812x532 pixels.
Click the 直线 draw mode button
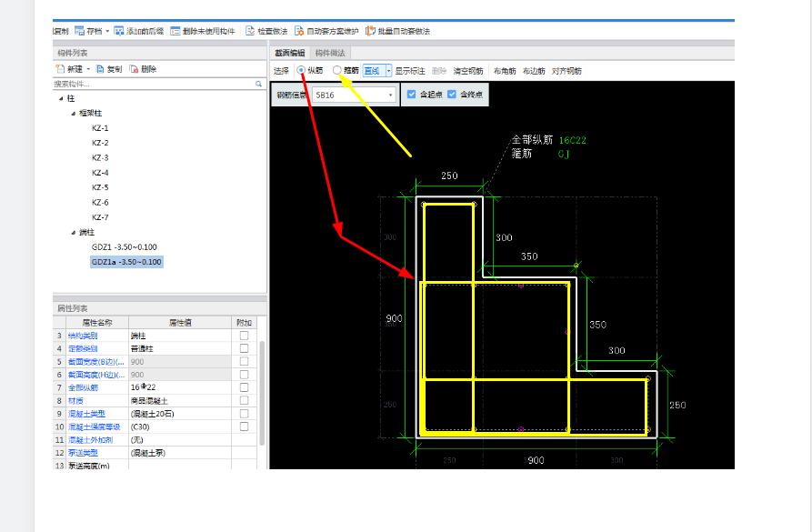coord(372,70)
